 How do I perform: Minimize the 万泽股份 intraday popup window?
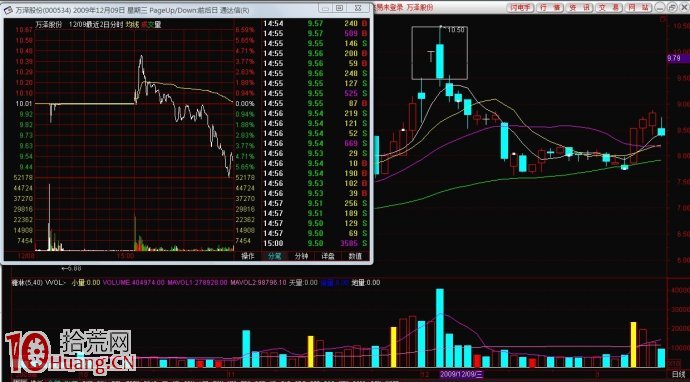coord(326,8)
